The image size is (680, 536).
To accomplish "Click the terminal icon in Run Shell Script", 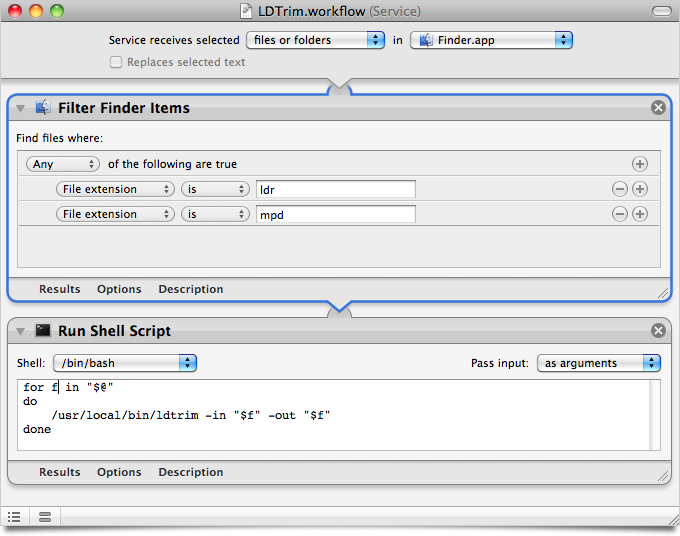I will [42, 330].
